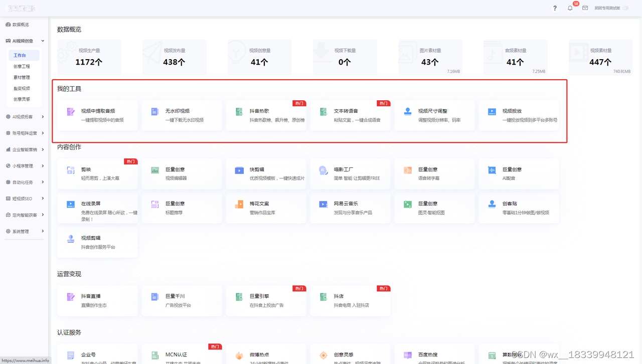
Task: Open the 剪映 app icon
Action: [71, 170]
